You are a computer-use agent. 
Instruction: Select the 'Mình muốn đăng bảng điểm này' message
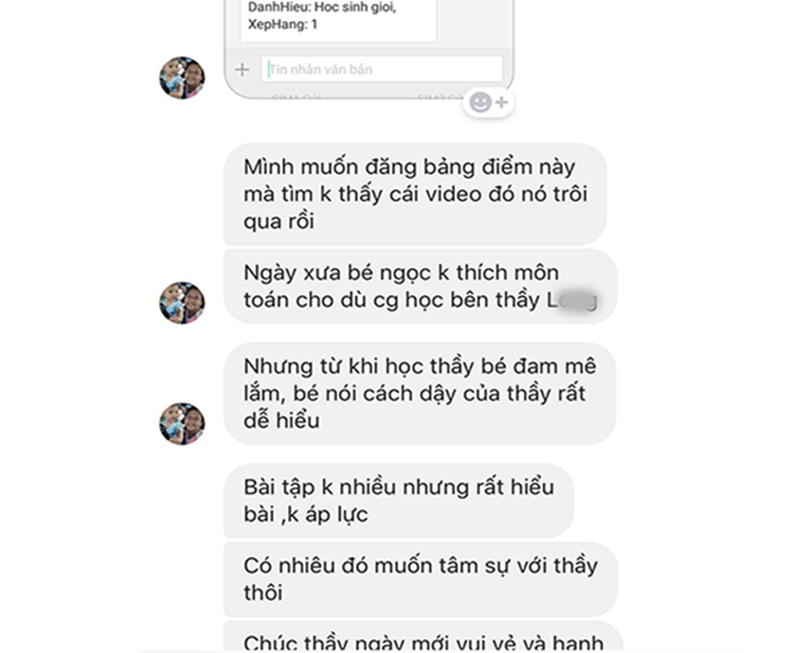pyautogui.click(x=415, y=194)
